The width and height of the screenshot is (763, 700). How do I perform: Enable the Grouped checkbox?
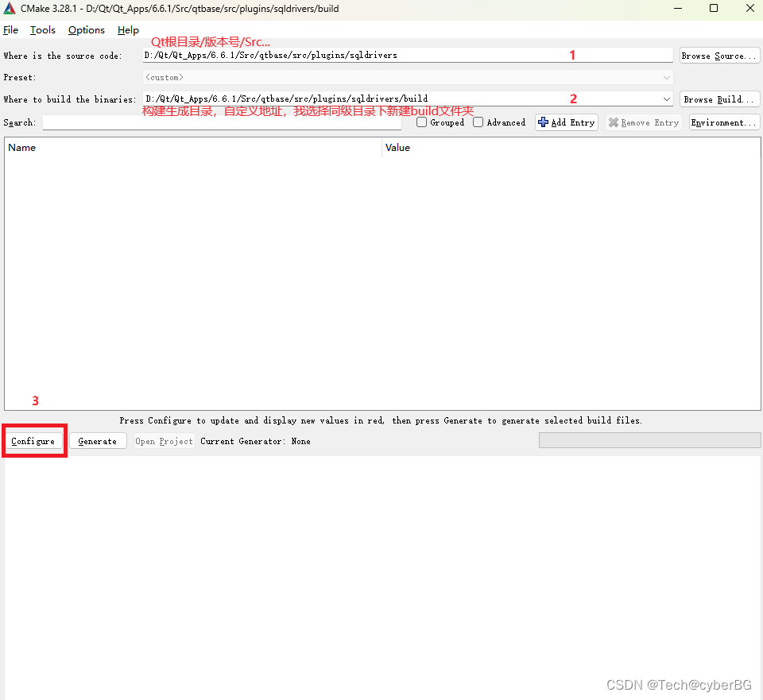pyautogui.click(x=421, y=122)
